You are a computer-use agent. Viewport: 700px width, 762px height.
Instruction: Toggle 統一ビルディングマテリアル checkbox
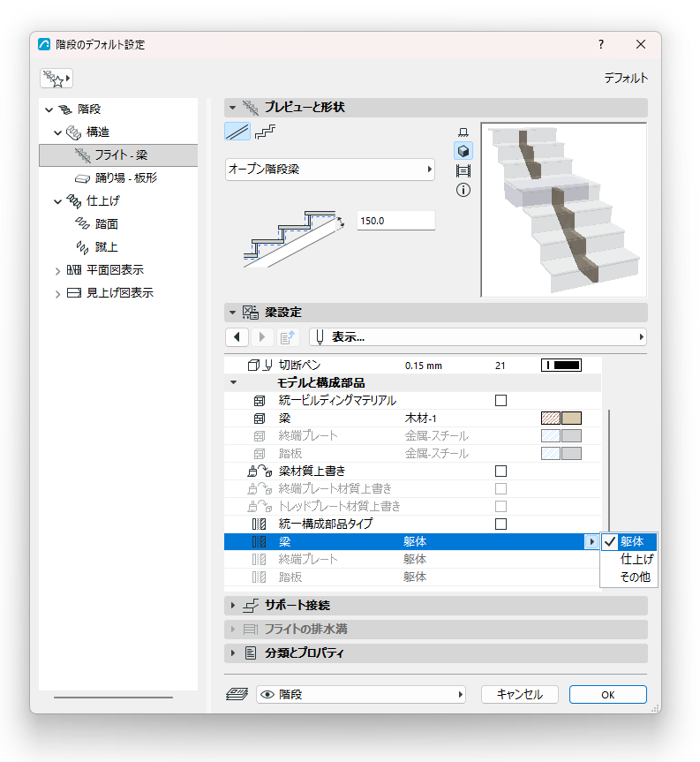[x=501, y=401]
